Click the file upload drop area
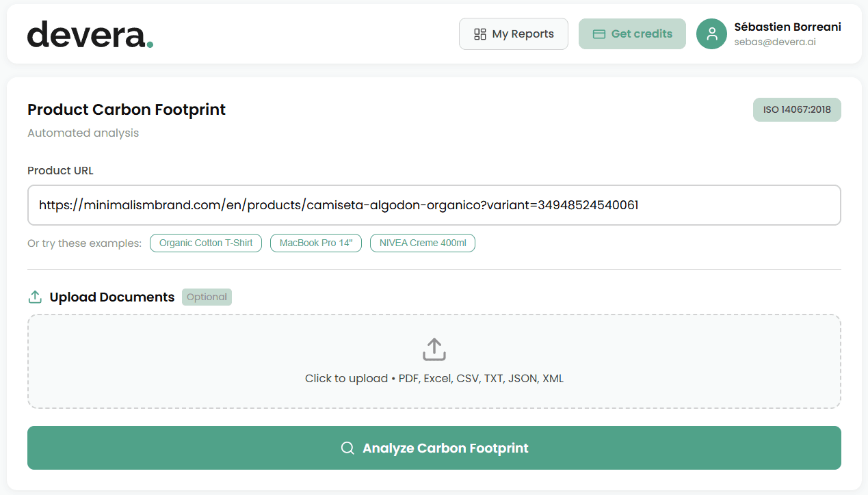Viewport: 868px width, 495px height. tap(434, 361)
